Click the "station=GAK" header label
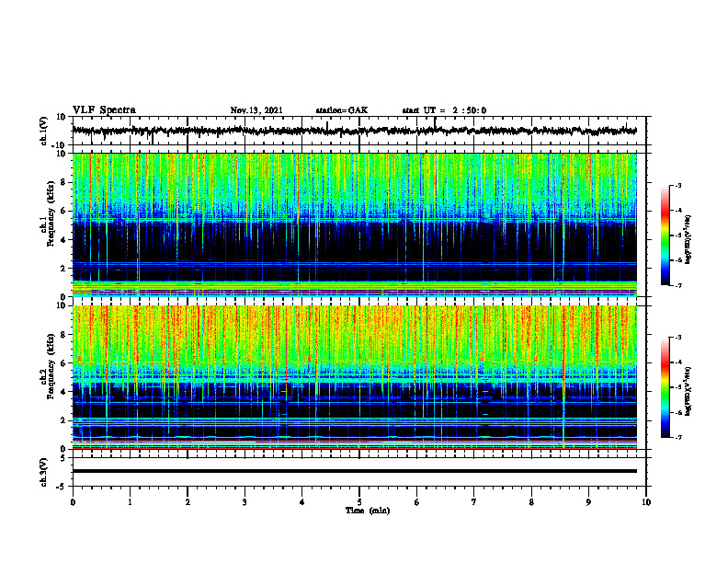 342,110
